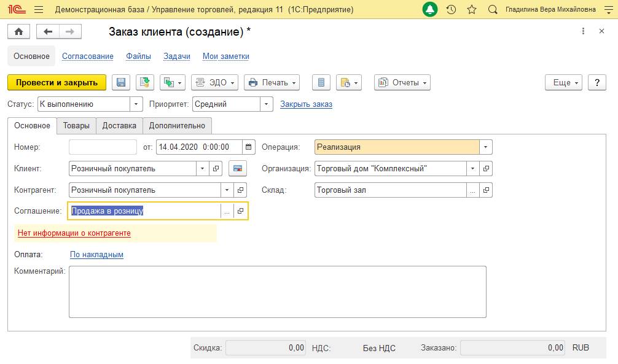Open the Печать dropdown menu
618x364 pixels.
272,82
